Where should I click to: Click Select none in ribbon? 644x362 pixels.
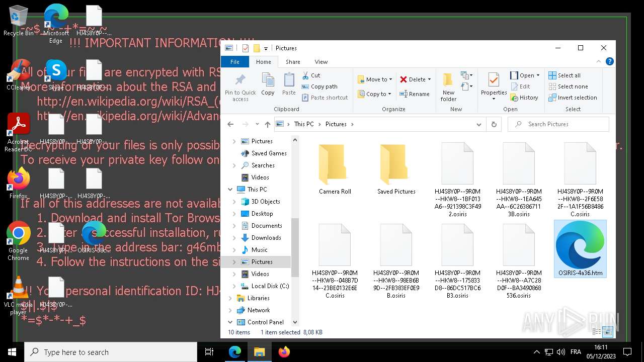coord(568,86)
